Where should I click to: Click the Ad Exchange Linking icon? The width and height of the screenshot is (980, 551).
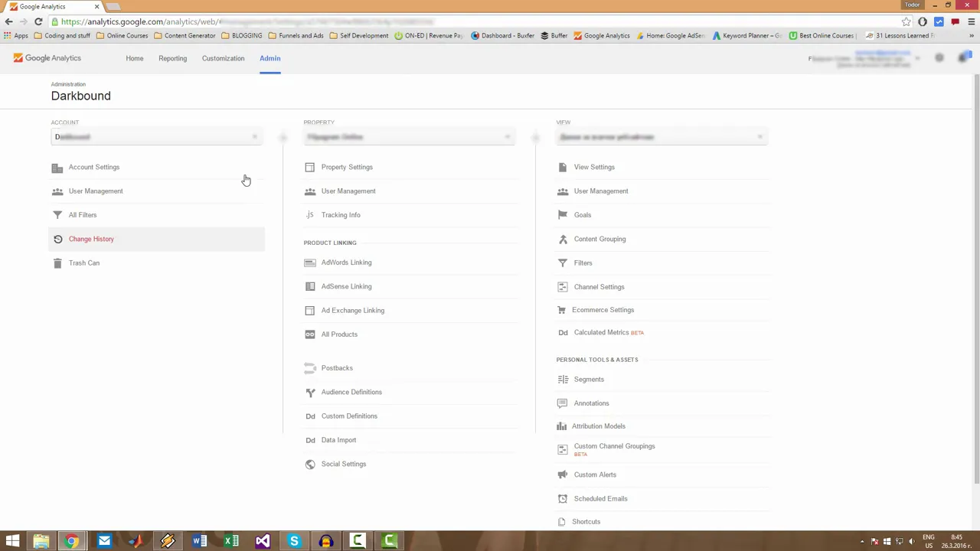(x=309, y=311)
